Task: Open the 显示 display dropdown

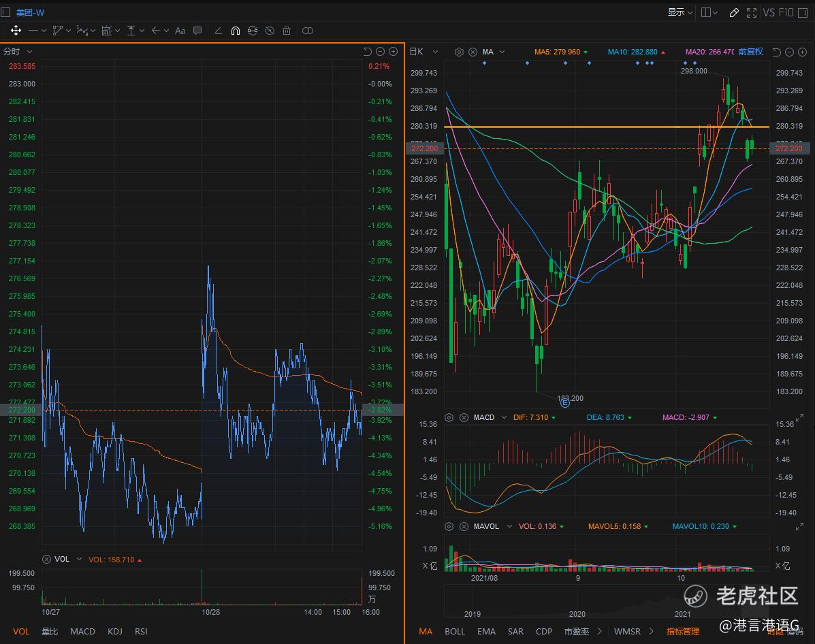Action: (x=680, y=12)
